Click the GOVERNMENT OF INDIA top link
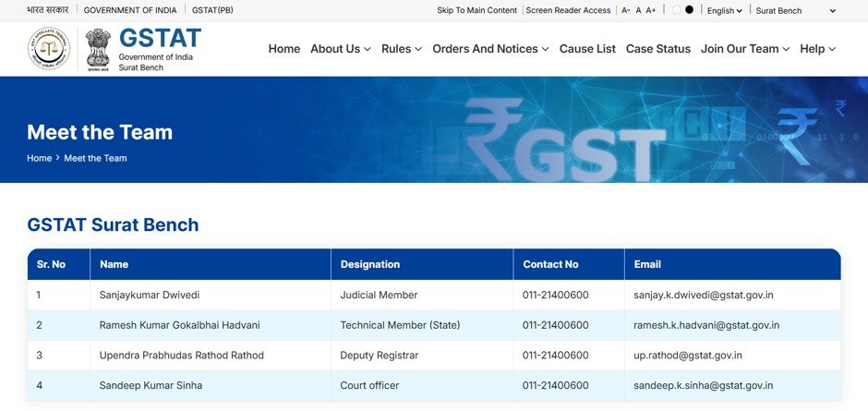 (130, 10)
